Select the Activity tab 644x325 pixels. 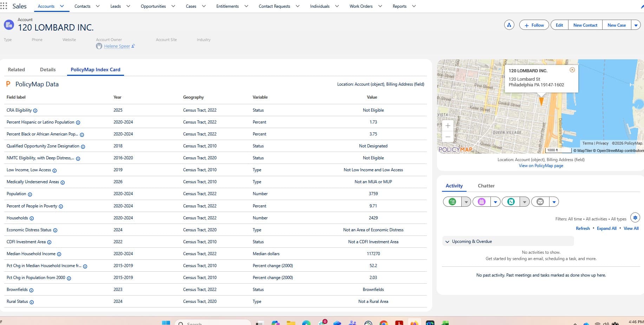(x=454, y=186)
